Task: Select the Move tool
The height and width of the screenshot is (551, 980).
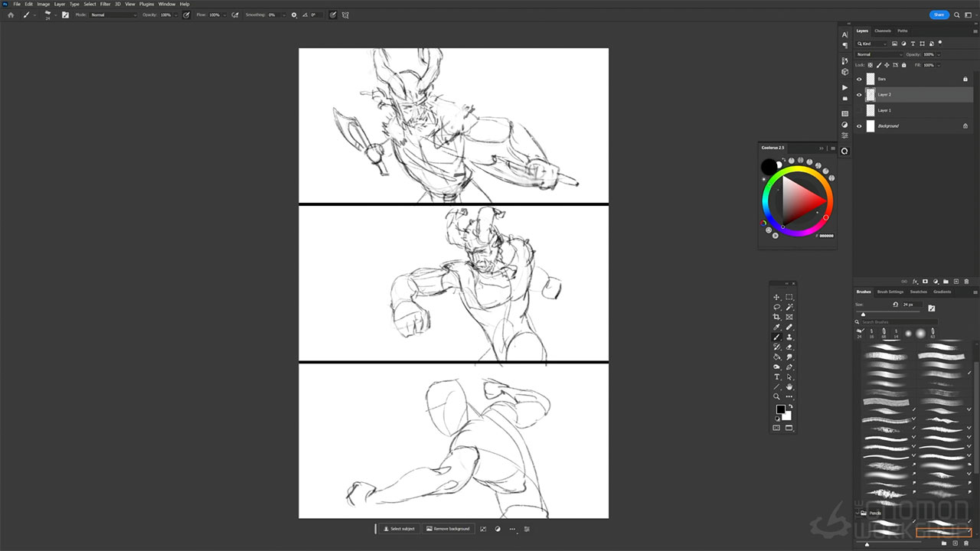Action: point(776,297)
